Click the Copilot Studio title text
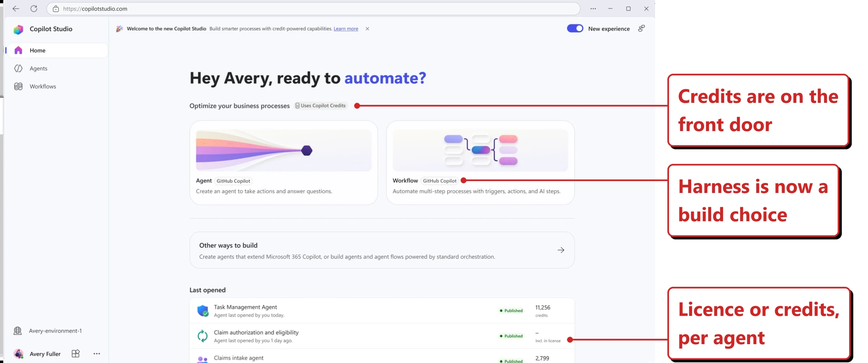Viewport: 868px width, 363px height. point(51,29)
